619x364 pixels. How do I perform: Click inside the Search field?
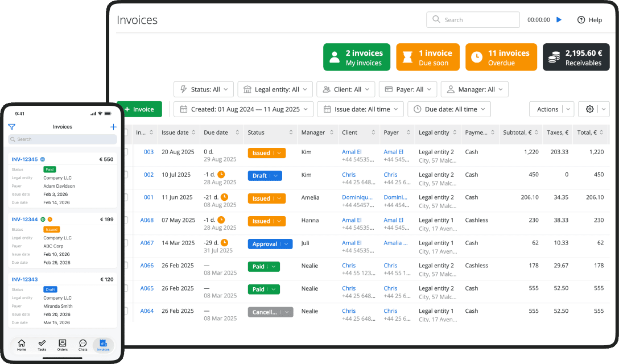(473, 19)
